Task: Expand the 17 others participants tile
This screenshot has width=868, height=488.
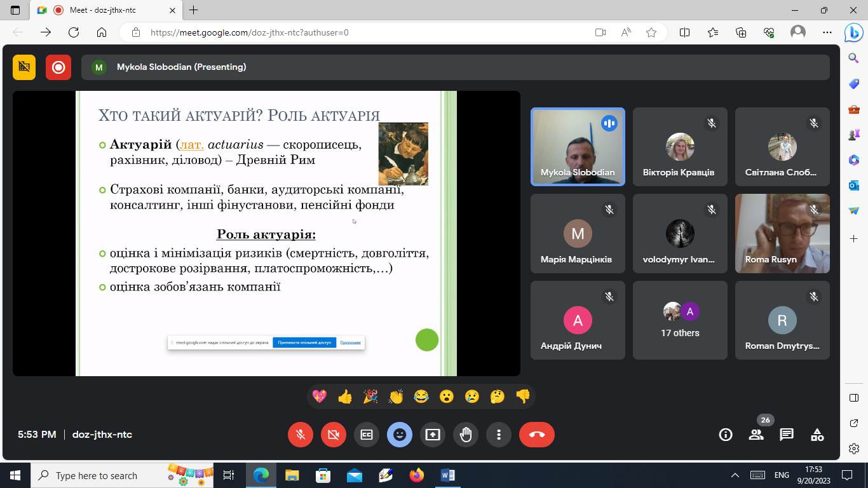Action: tap(680, 320)
